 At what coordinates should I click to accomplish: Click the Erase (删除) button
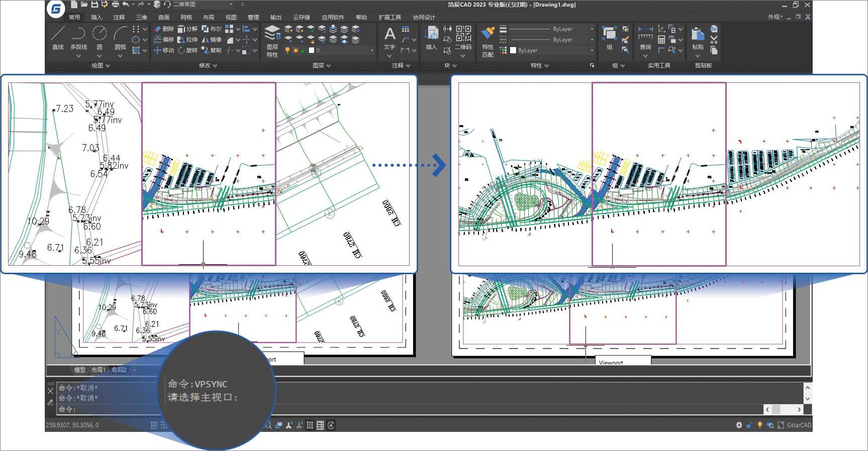(164, 29)
